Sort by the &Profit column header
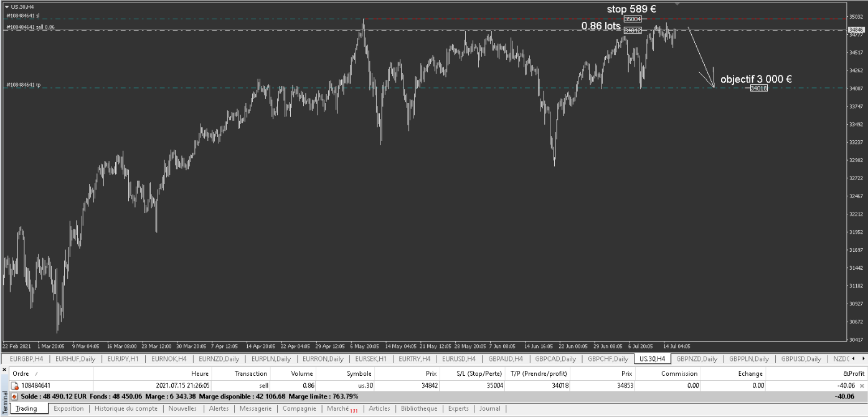Screen dimensions: 868x417 click(x=816, y=373)
